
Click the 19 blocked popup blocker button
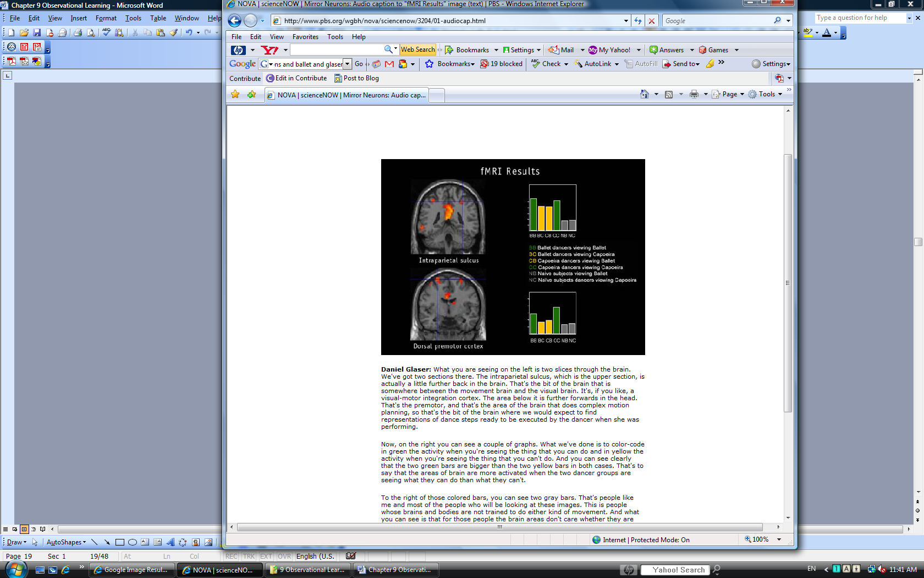pos(501,64)
